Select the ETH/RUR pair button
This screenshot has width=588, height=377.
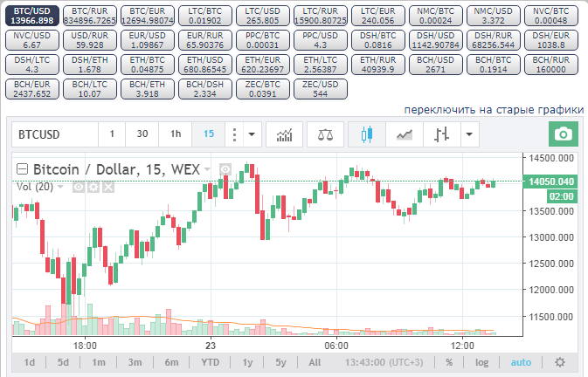click(x=378, y=65)
